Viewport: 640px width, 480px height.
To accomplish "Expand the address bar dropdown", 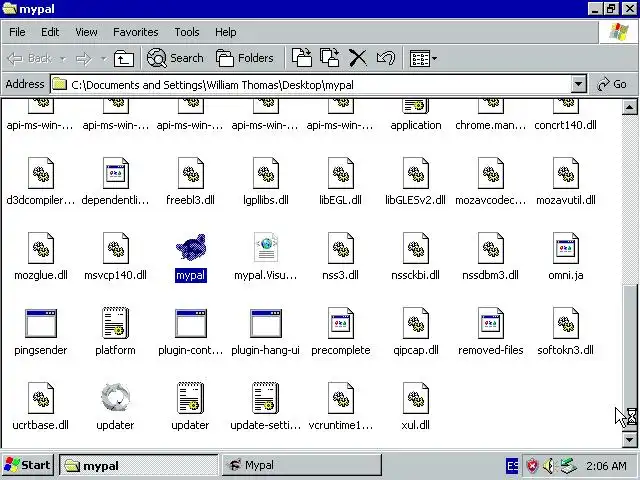I will pos(578,84).
